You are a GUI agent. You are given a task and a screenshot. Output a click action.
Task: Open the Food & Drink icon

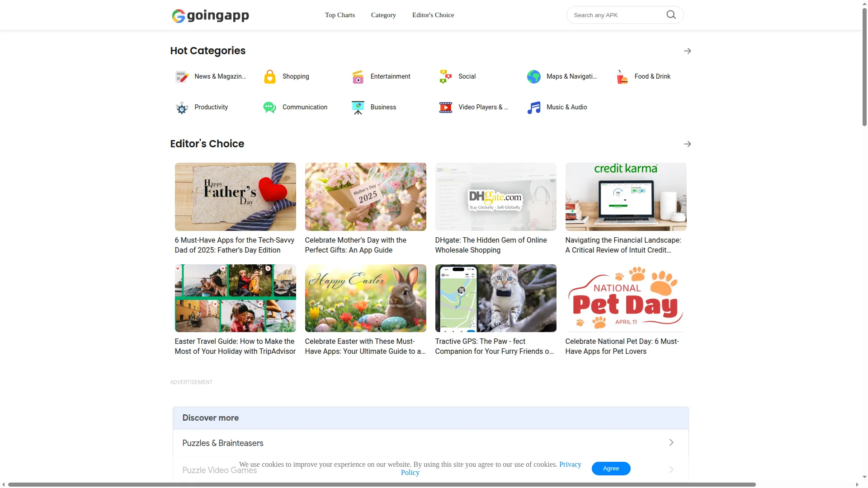point(622,77)
